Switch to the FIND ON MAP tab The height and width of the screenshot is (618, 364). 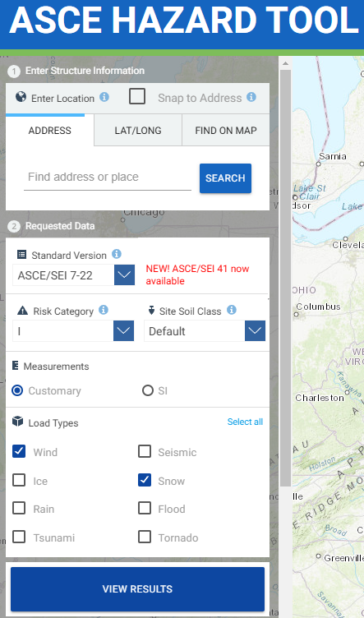[x=226, y=131]
